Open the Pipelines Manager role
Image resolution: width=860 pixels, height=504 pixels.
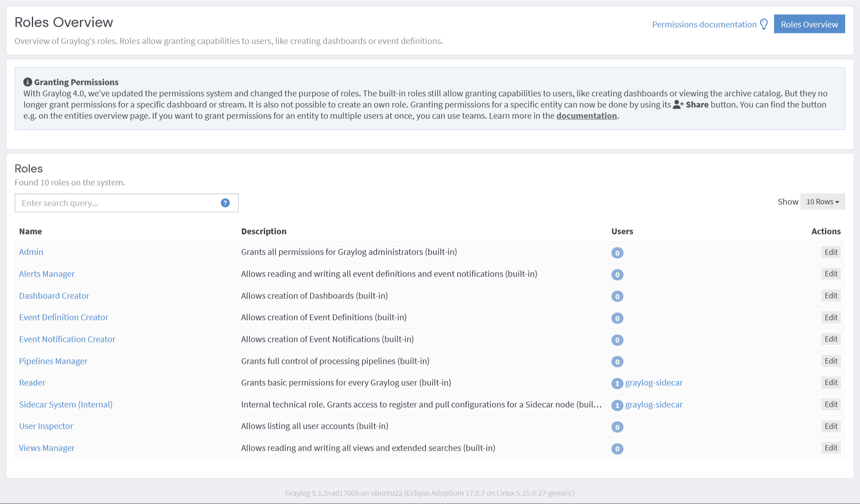(53, 361)
